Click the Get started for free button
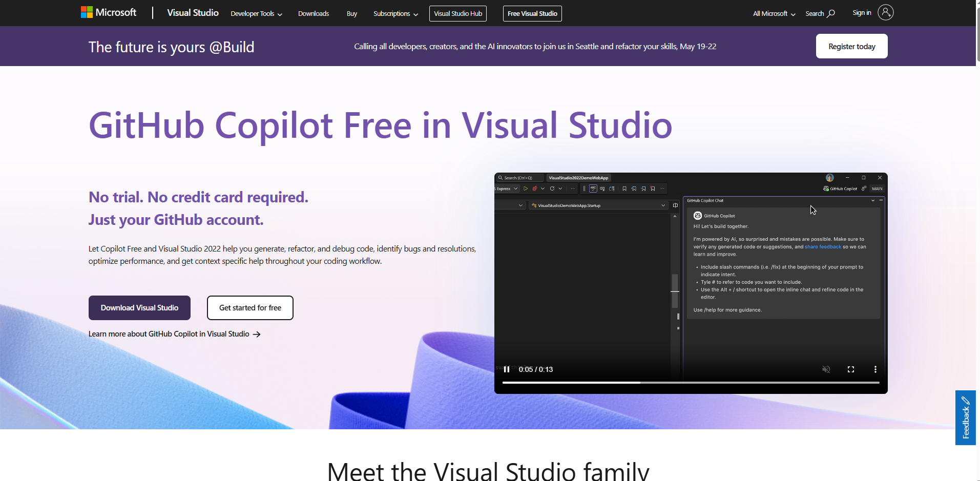This screenshot has height=481, width=980. coord(250,308)
